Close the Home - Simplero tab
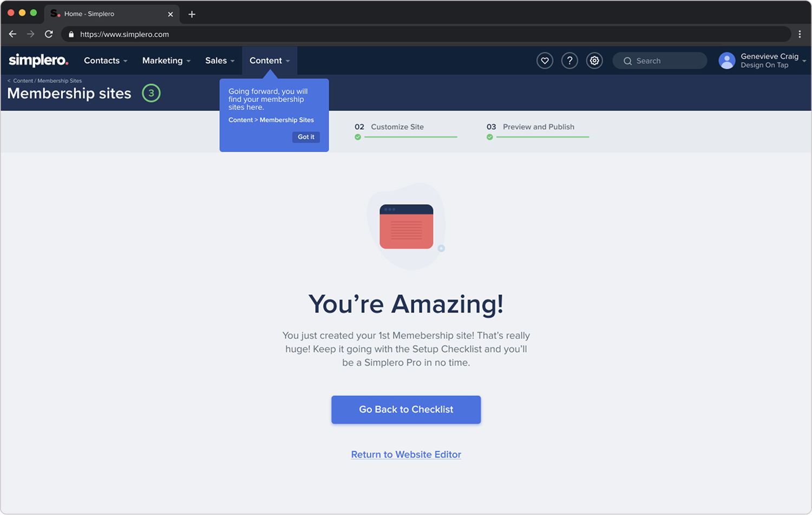This screenshot has width=812, height=515. point(171,14)
